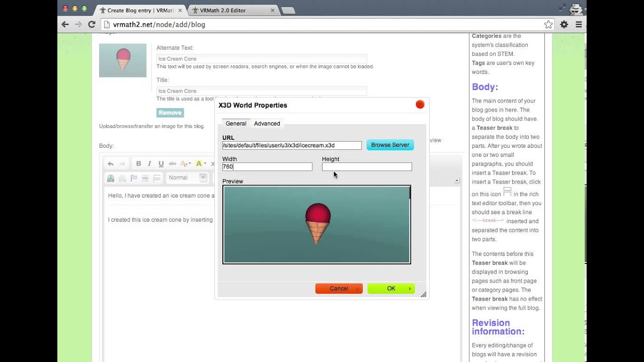644x362 pixels.
Task: Insert a horizontal line in editor
Action: pyautogui.click(x=145, y=178)
